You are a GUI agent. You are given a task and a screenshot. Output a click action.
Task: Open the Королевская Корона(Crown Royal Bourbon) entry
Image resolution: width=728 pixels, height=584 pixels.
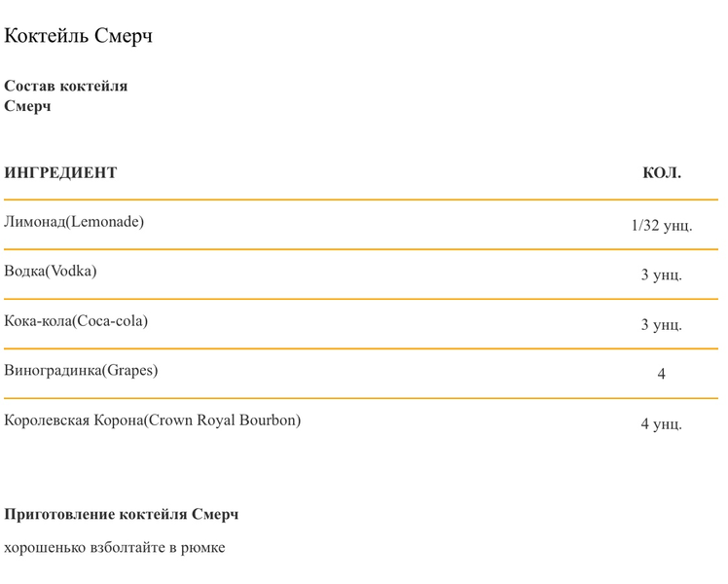coord(152,420)
